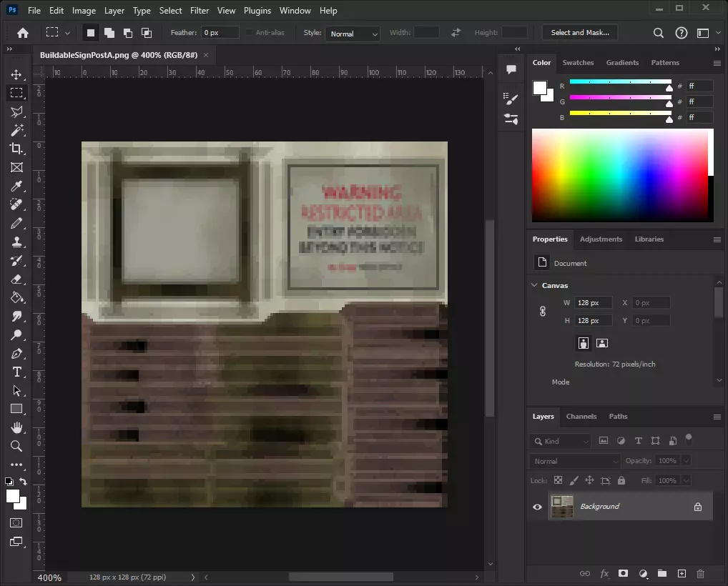Collapse the Canvas section in Properties

coord(534,285)
